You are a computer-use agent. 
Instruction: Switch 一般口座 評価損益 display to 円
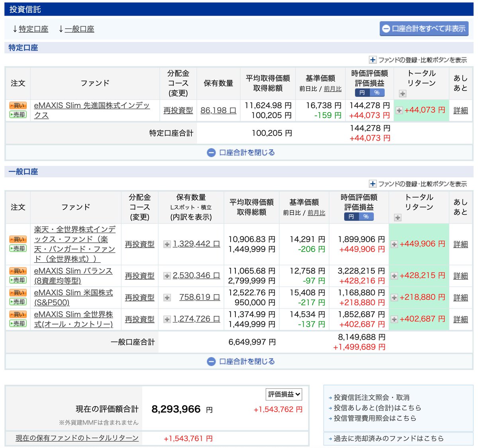(351, 216)
